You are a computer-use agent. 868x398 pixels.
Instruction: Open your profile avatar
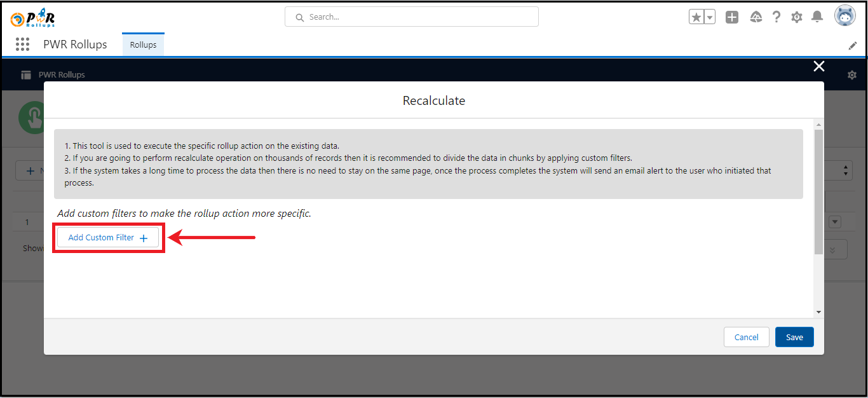[x=844, y=15]
